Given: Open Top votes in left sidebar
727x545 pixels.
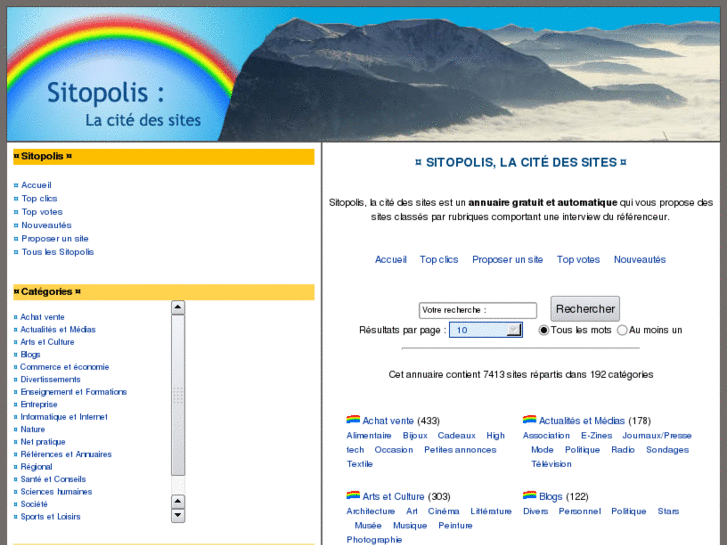Looking at the screenshot, I should pos(42,212).
